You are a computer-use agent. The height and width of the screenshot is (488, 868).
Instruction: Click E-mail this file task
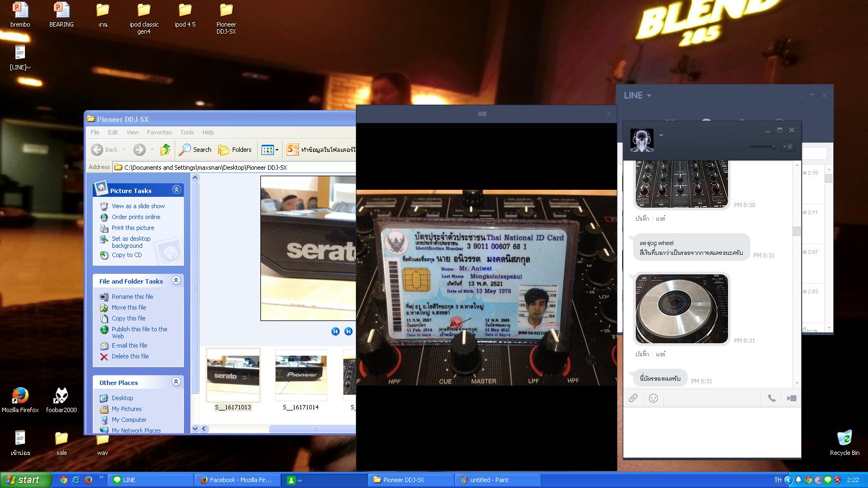(129, 345)
